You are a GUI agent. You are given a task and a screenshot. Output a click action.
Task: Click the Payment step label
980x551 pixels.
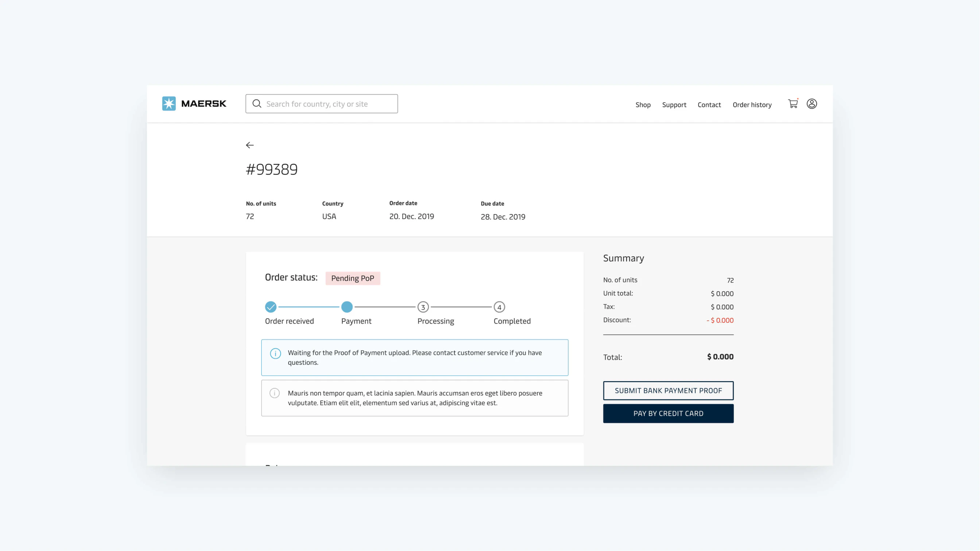click(x=356, y=321)
